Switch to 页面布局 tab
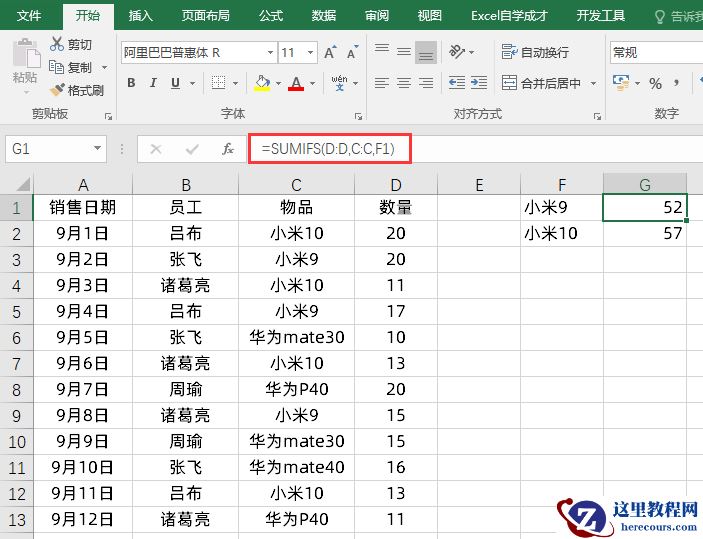 tap(205, 16)
